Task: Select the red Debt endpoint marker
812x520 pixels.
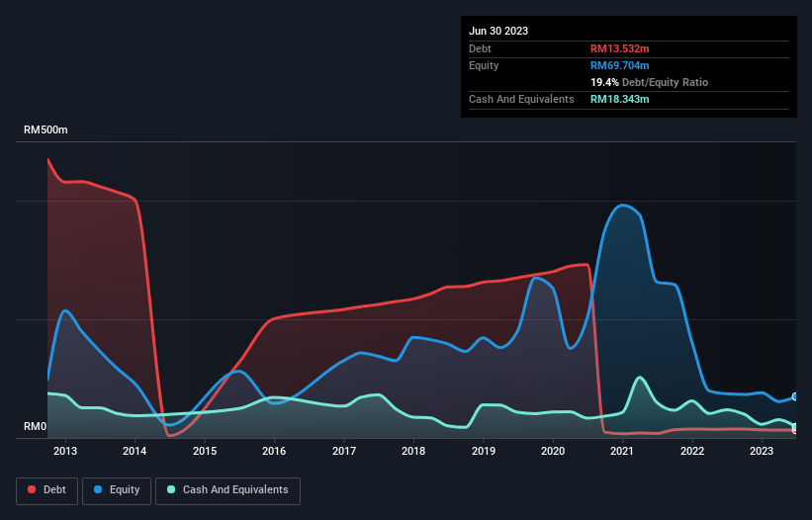Action: click(795, 430)
